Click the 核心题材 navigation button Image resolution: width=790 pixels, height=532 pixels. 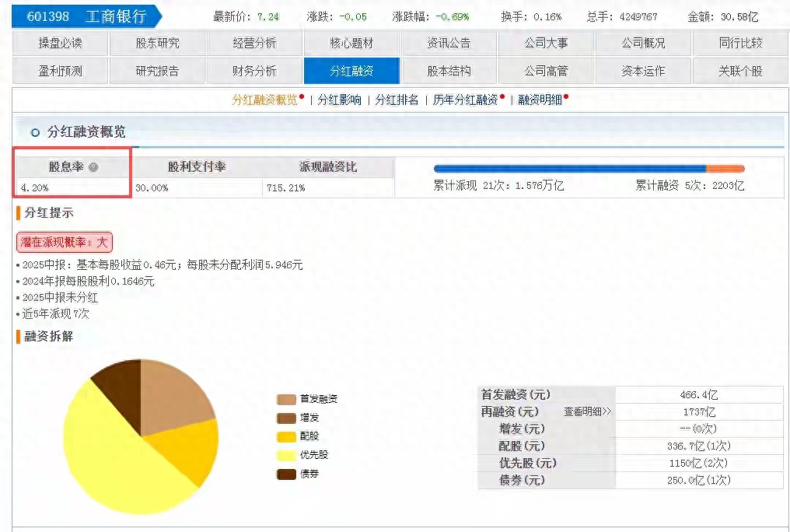[351, 43]
